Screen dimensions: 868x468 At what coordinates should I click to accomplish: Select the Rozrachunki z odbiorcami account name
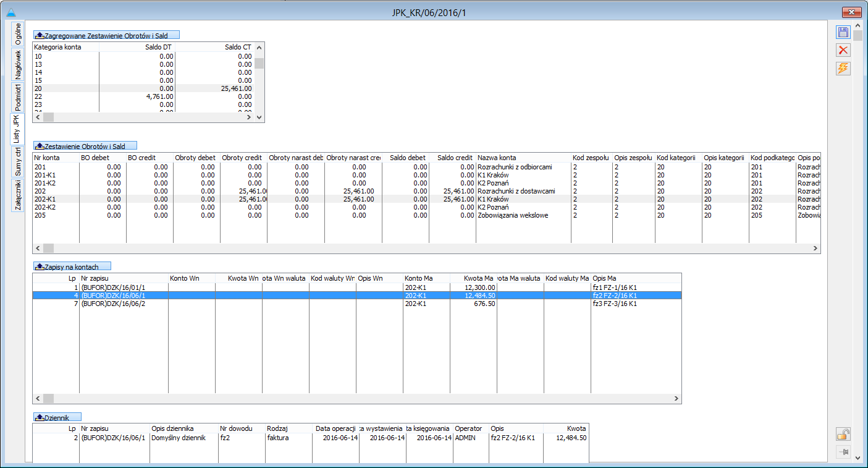pos(515,167)
